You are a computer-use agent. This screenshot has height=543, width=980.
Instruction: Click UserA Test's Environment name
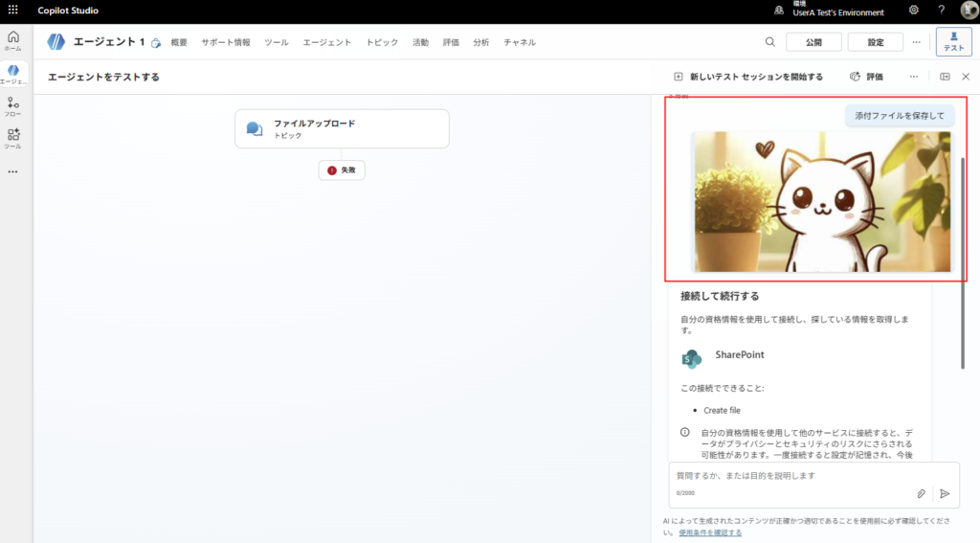tap(838, 12)
